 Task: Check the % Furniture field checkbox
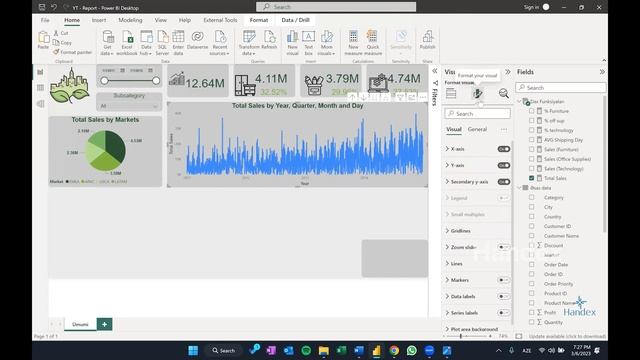531,111
